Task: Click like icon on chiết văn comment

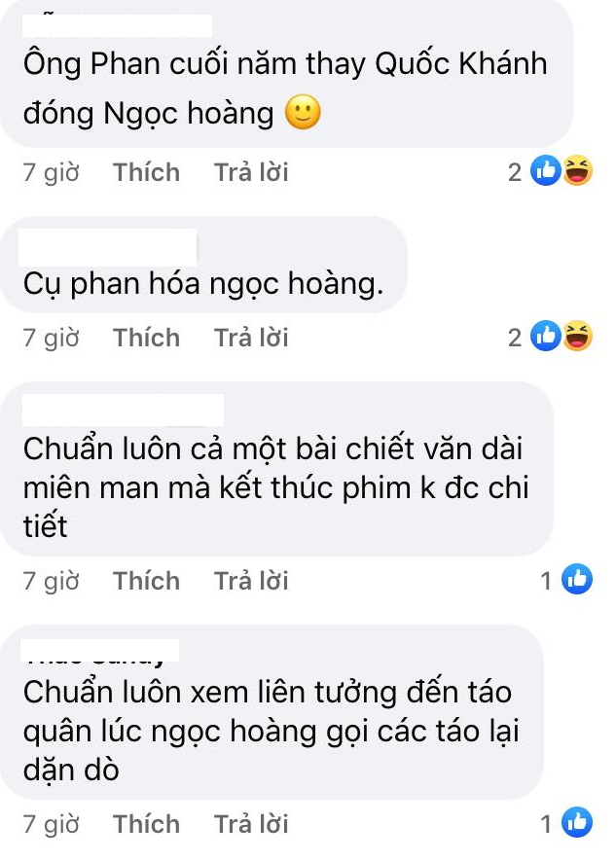Action: click(577, 579)
